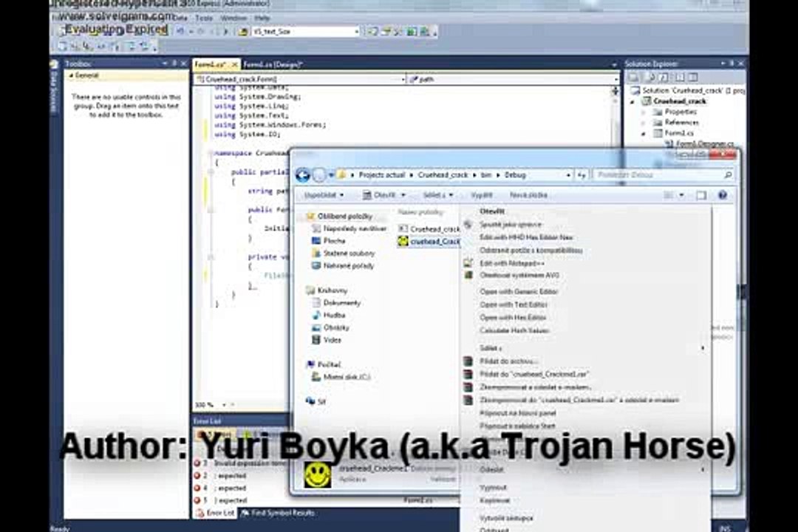Image resolution: width=798 pixels, height=532 pixels.
Task: Choose Otestovat systémem AVG in the context menu
Action: coord(519,276)
